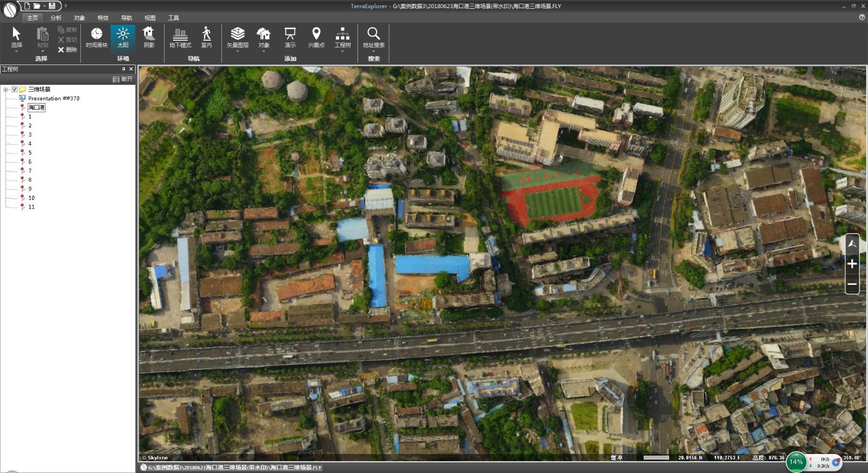Viewport: 868px width, 473px height.
Task: Select location pin item 9
Action: tap(30, 189)
